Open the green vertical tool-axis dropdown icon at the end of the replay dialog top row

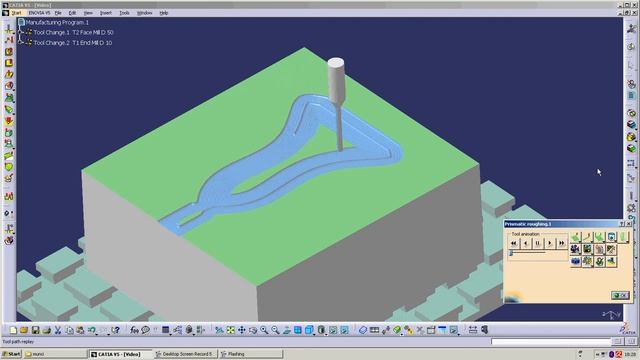tap(623, 237)
